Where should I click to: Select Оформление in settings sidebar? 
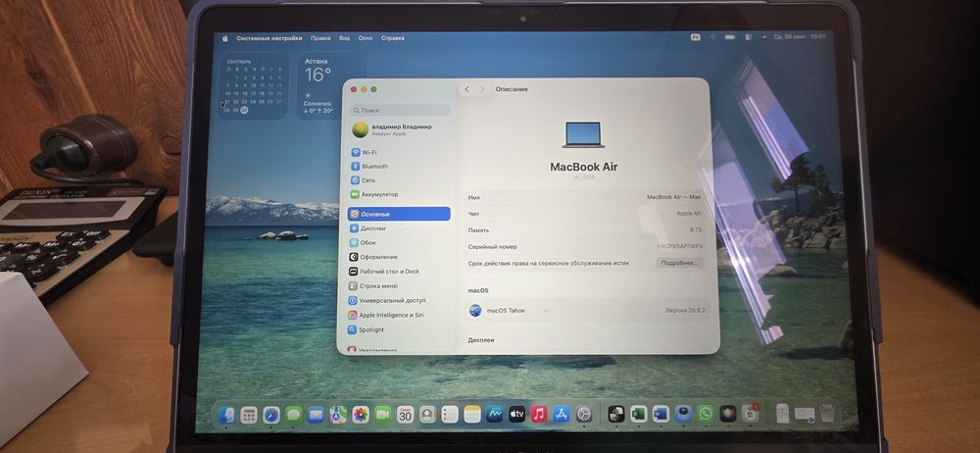tap(399, 257)
